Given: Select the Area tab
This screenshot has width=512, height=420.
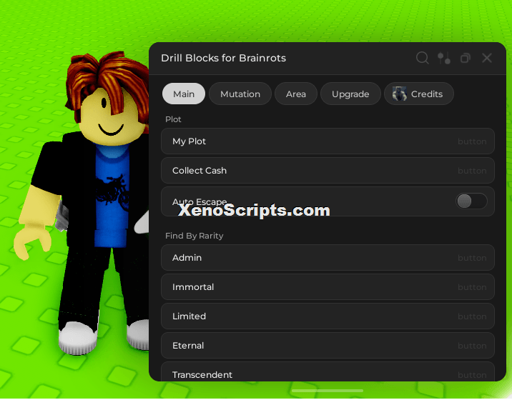Looking at the screenshot, I should coord(296,94).
